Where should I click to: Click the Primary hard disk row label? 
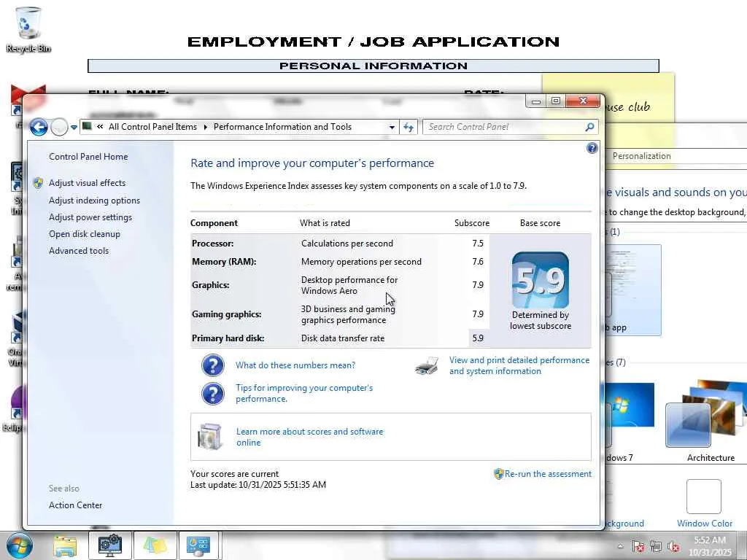coord(228,338)
